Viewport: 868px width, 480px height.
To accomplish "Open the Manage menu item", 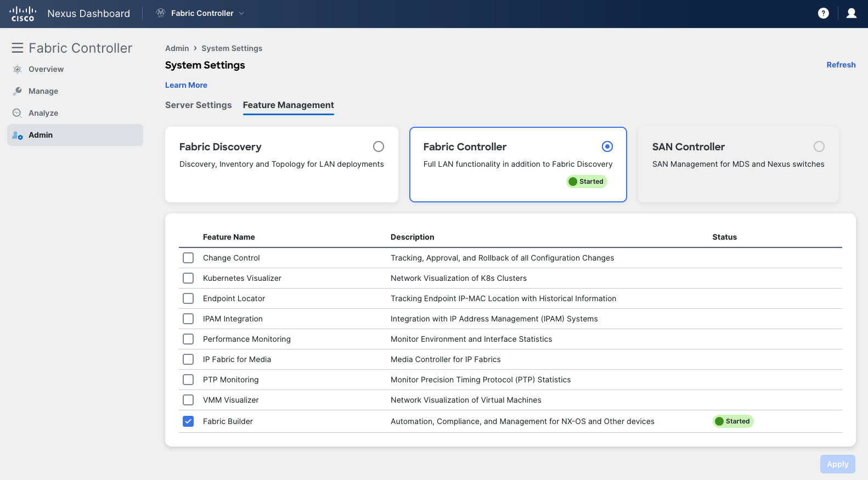I will 75,91.
